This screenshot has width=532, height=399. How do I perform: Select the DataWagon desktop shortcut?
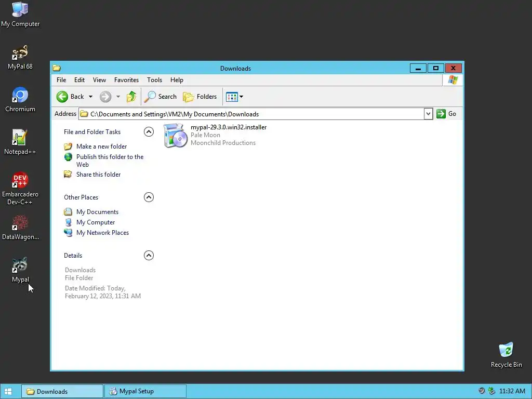coord(20,228)
